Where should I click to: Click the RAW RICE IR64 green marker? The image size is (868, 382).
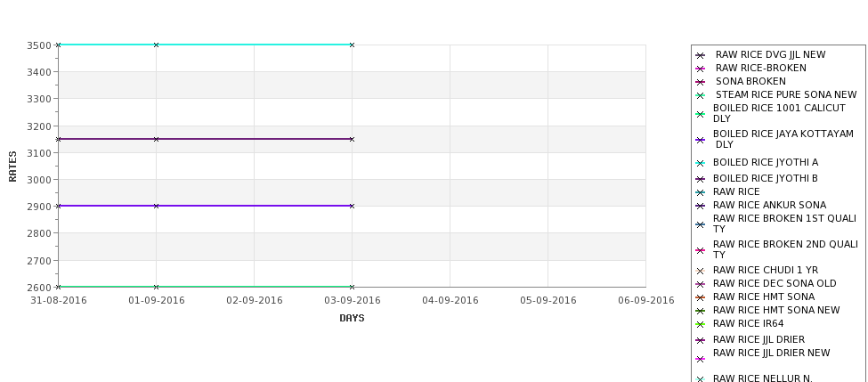coord(700,324)
